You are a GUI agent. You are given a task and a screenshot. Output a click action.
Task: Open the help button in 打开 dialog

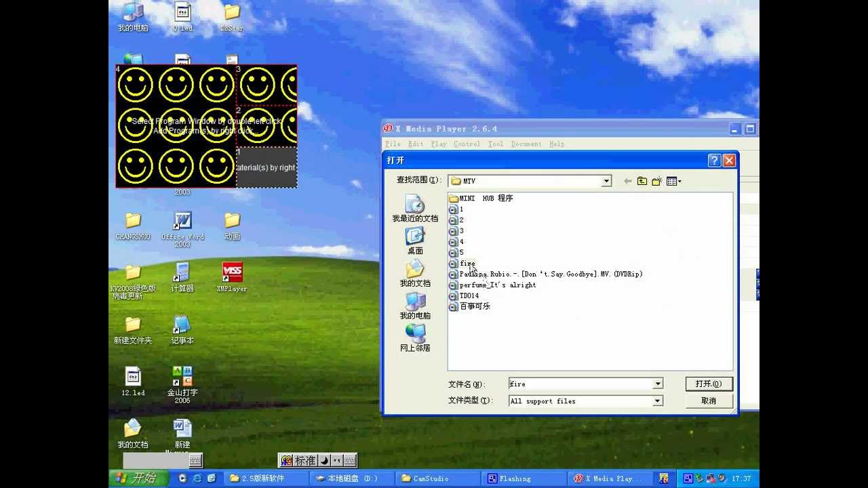coord(714,161)
